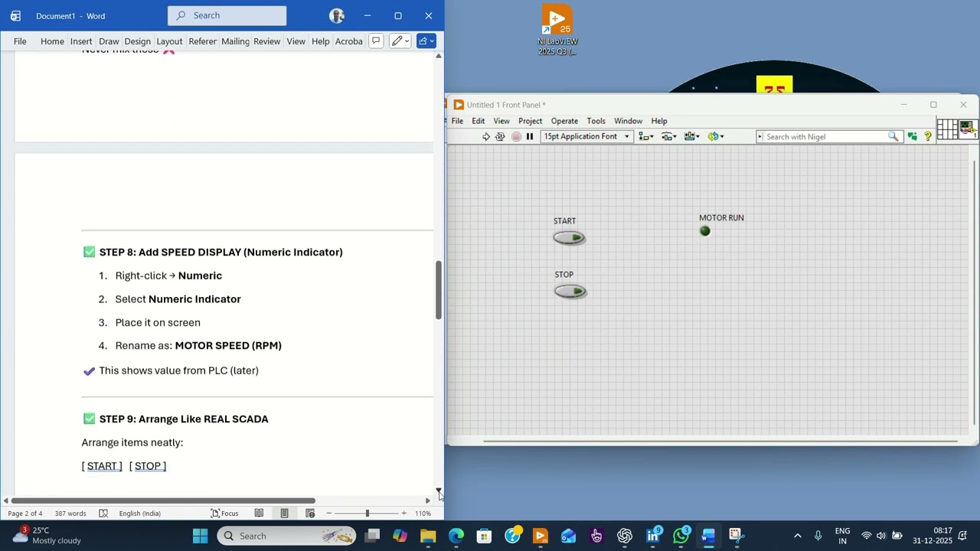Click Word vertical scrollbar thumb
The width and height of the screenshot is (980, 551).
439,290
